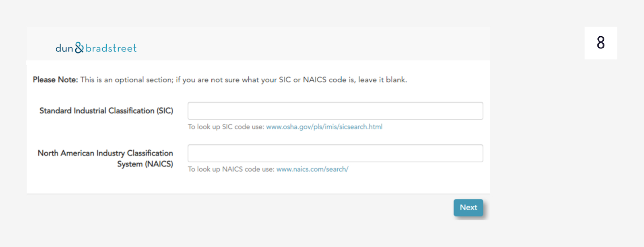Click the "North American Industry Classification" label line
The image size is (644, 247).
[105, 153]
